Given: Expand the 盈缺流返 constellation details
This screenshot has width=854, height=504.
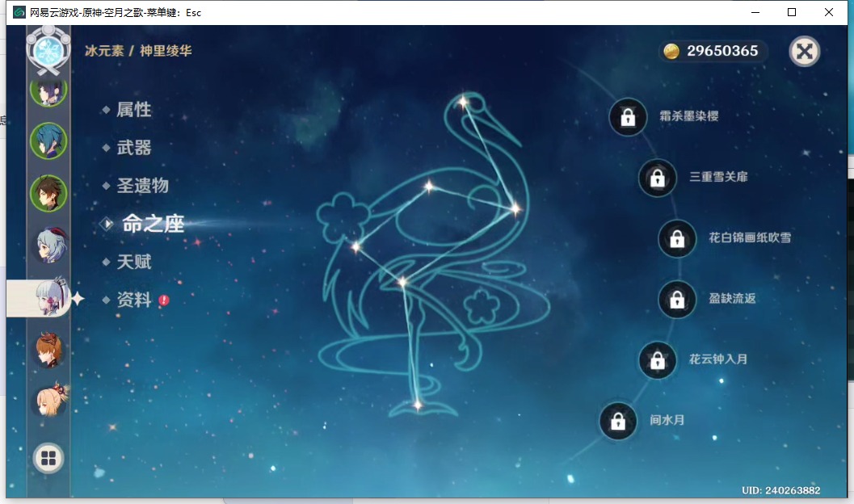Looking at the screenshot, I should (x=677, y=300).
